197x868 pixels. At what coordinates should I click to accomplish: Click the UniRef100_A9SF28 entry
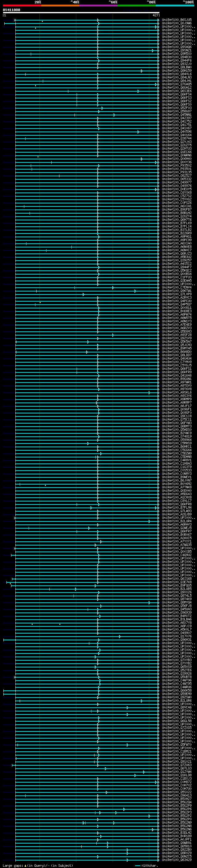[176, 335]
